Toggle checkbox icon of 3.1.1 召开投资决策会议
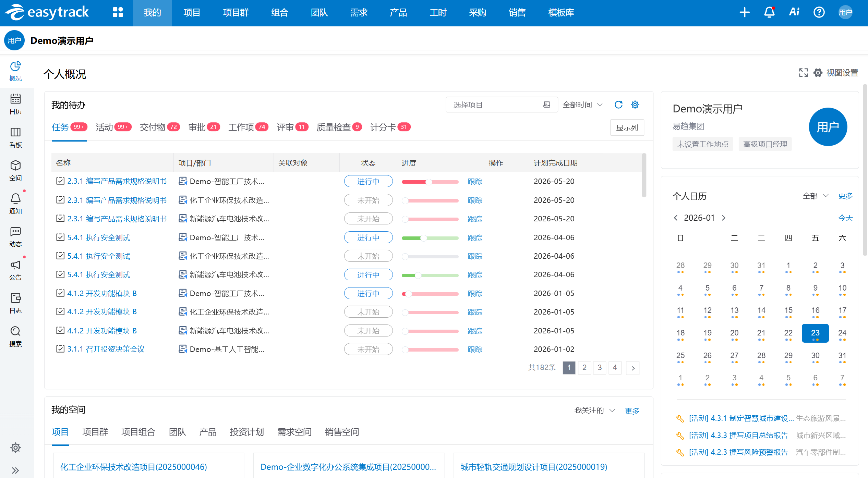The width and height of the screenshot is (868, 478). (x=60, y=349)
